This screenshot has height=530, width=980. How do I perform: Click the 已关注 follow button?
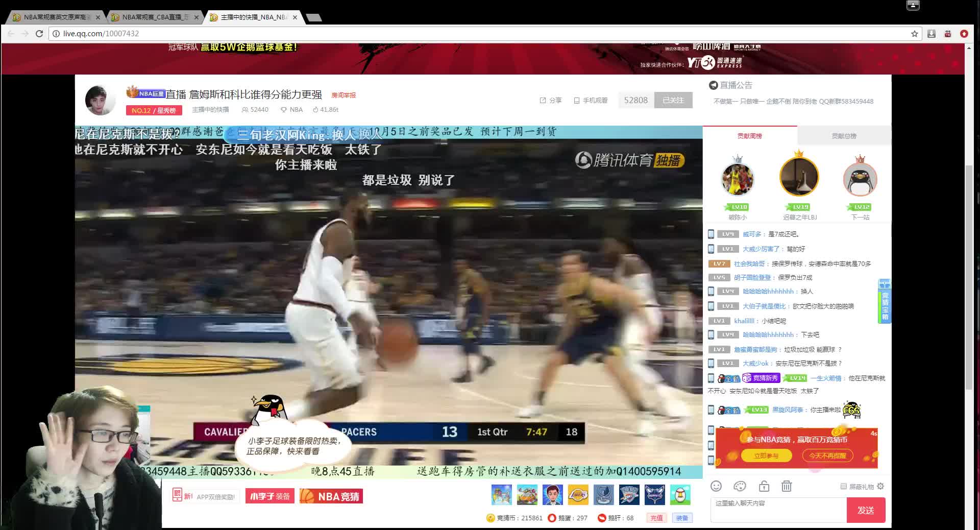(673, 100)
